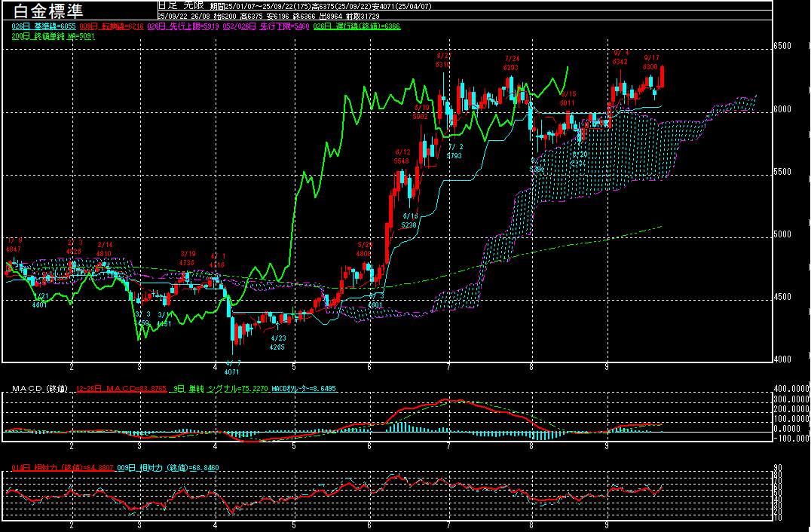Click the 200日 終値単純 MA legend
This screenshot has width=811, height=532.
[x=53, y=36]
